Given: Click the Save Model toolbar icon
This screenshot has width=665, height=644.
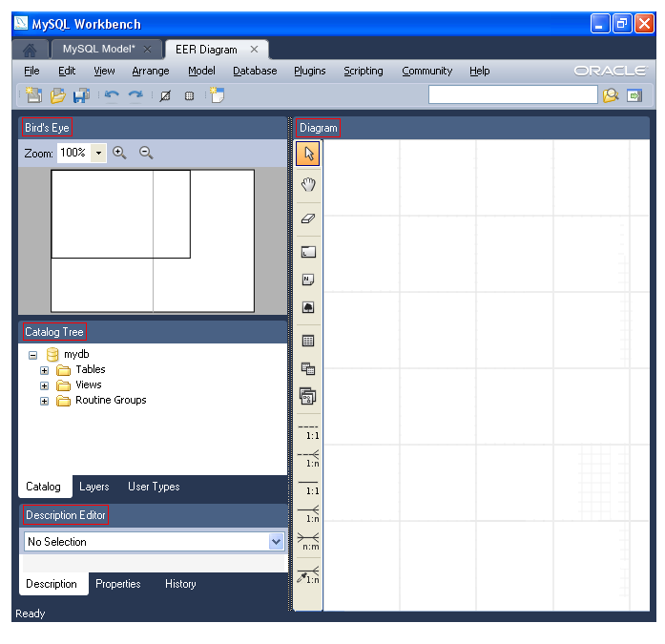Looking at the screenshot, I should 81,95.
